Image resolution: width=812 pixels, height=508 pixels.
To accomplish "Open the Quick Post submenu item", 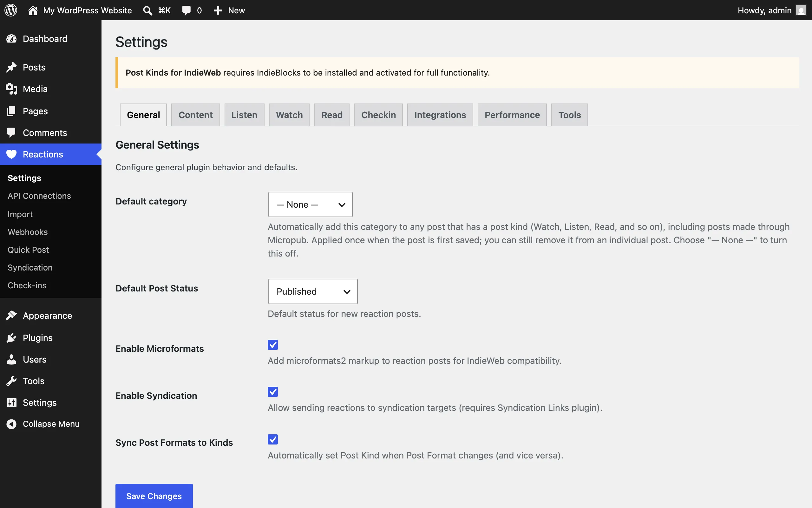I will point(28,250).
